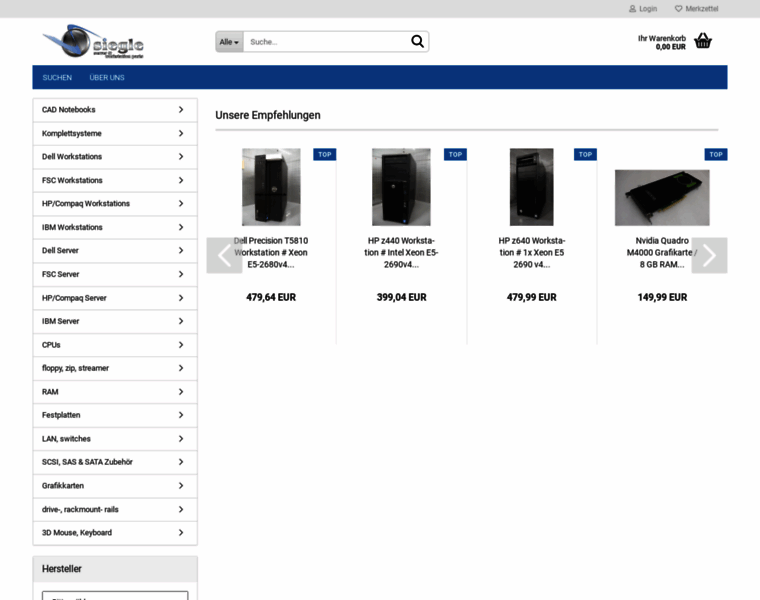Open the shopping basket icon
Image resolution: width=760 pixels, height=600 pixels.
pos(703,41)
